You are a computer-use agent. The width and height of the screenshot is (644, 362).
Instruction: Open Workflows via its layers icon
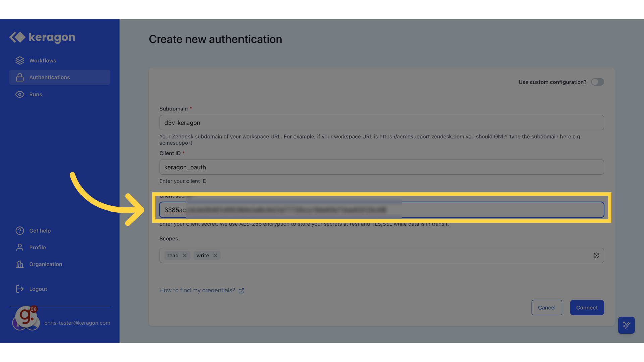click(x=20, y=61)
